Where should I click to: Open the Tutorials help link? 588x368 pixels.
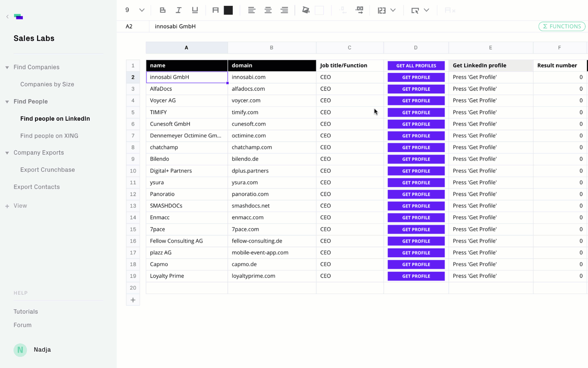[26, 312]
